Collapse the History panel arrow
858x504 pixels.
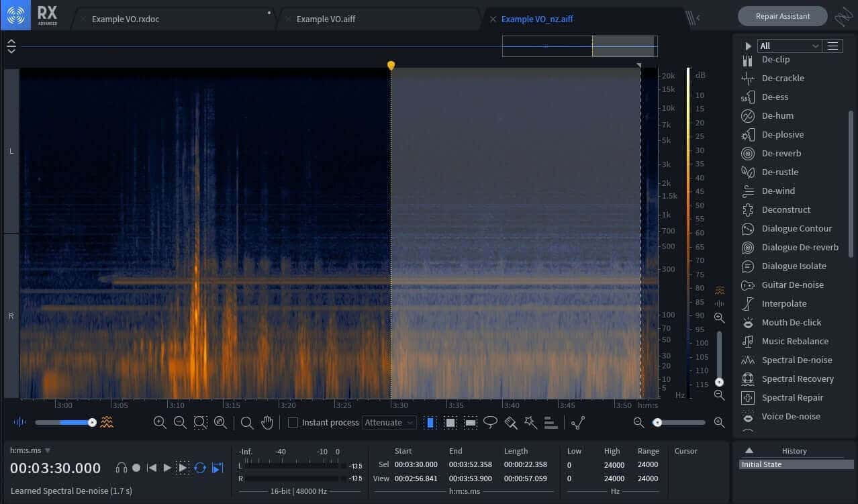point(749,451)
